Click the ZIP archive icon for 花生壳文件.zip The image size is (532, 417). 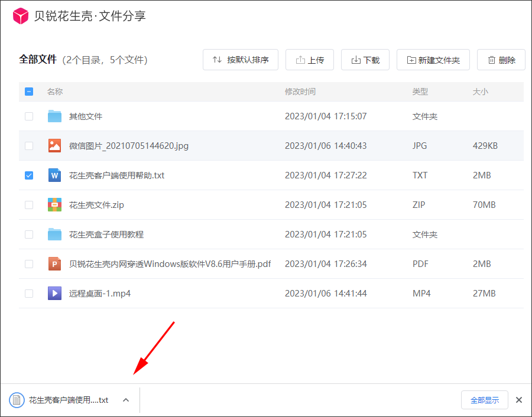tap(55, 205)
